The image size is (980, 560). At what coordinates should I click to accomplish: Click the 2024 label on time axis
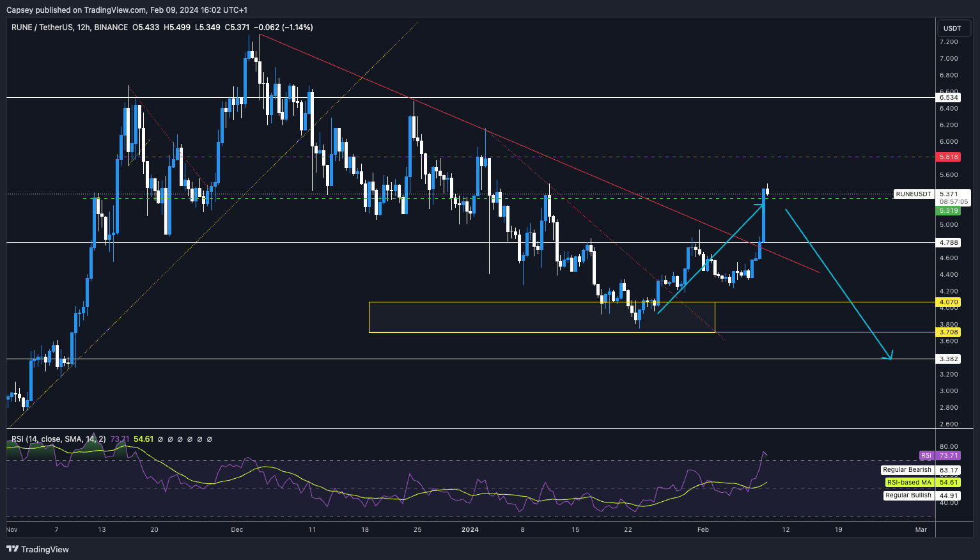(470, 530)
